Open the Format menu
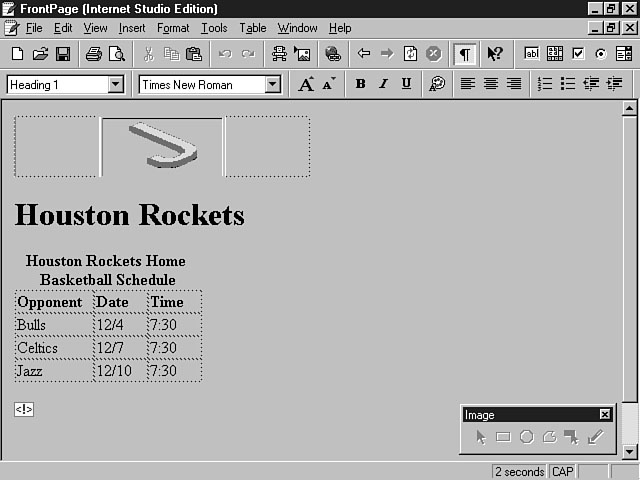 tap(173, 28)
